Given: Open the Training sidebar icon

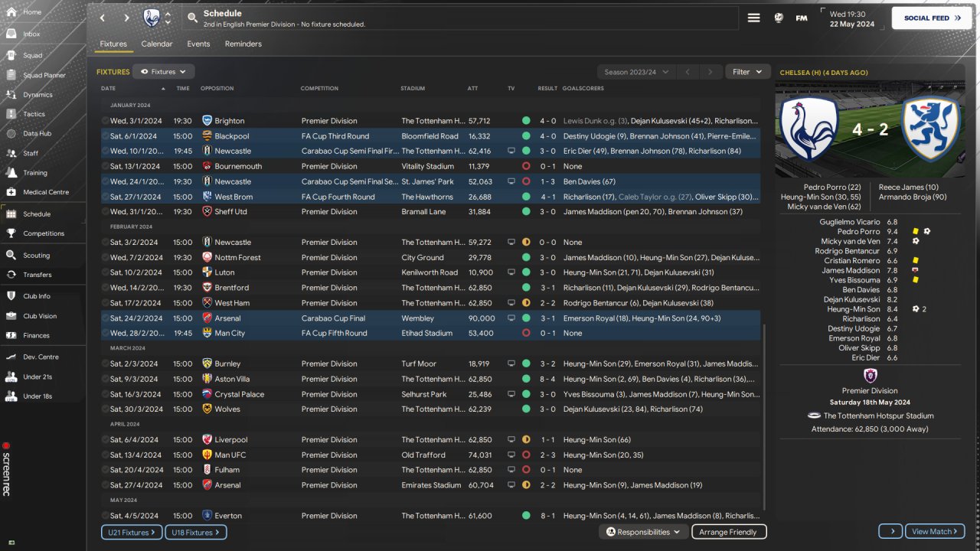Looking at the screenshot, I should point(11,173).
